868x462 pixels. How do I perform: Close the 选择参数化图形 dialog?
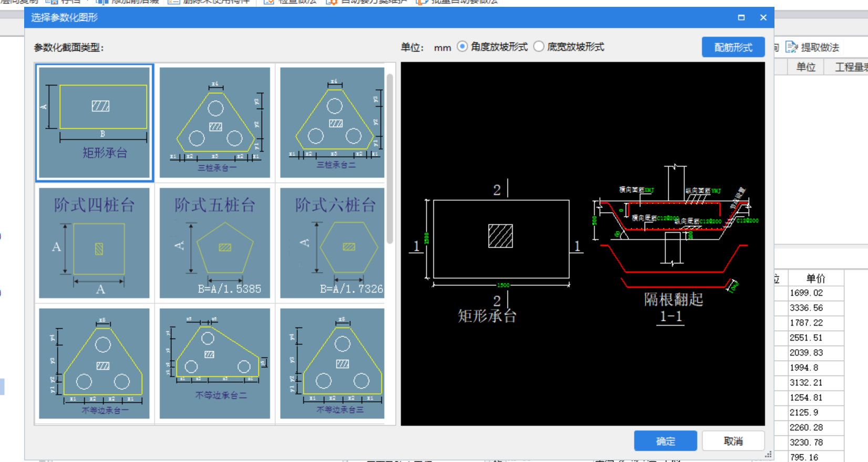click(x=763, y=17)
